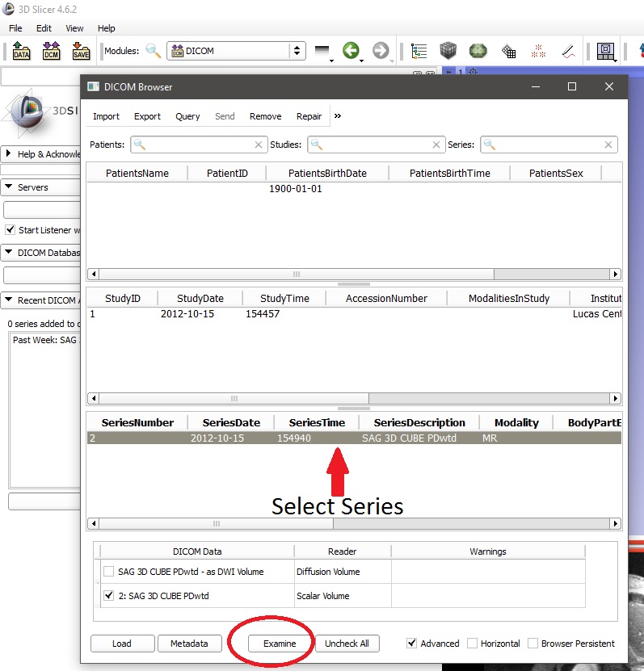Click Import in the DICOM Browser toolbar
The image size is (644, 671).
coord(106,116)
